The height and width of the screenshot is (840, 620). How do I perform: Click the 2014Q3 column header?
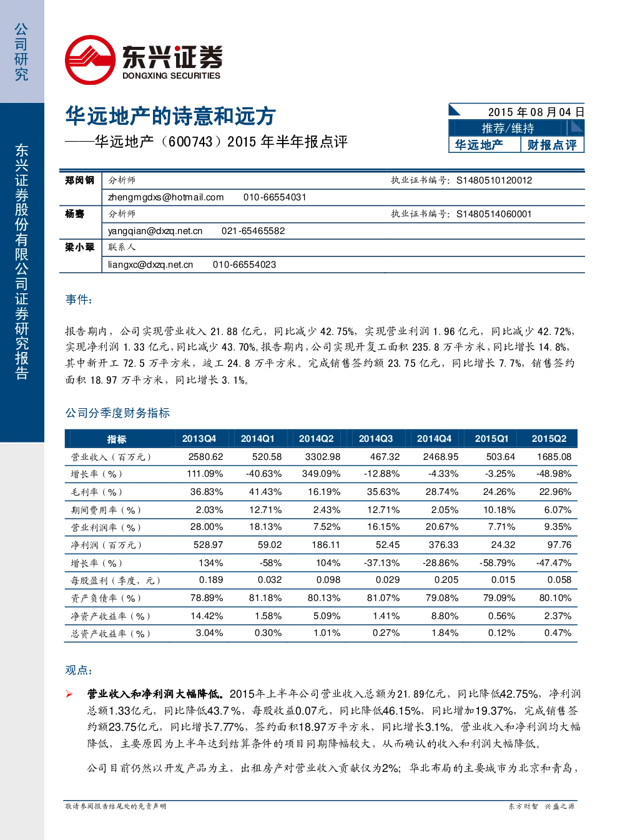coord(376,439)
